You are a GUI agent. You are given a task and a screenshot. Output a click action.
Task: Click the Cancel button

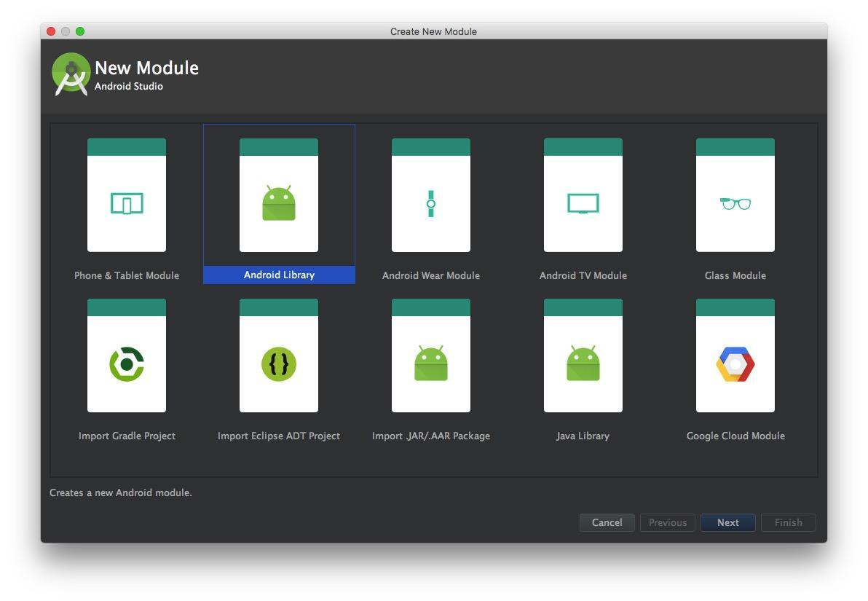(x=607, y=522)
